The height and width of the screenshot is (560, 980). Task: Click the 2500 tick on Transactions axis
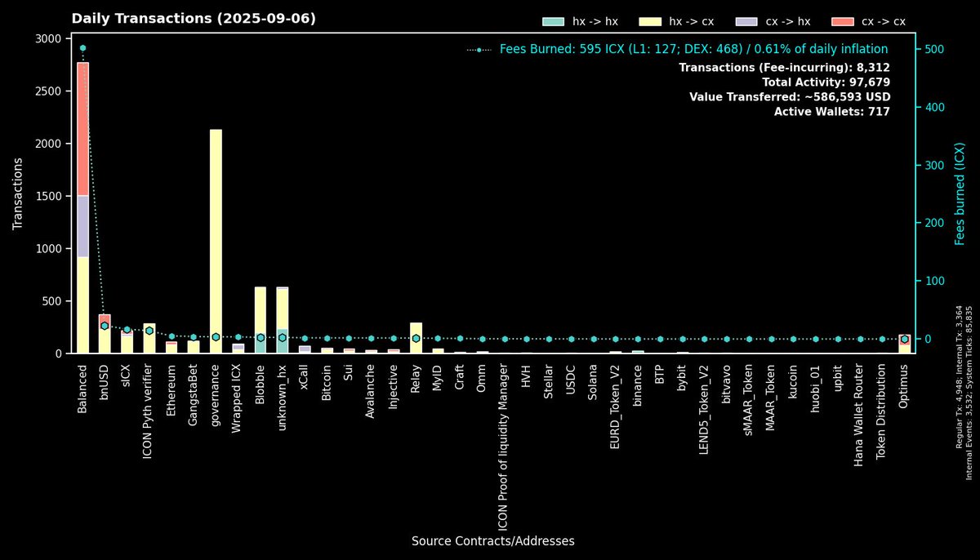[47, 91]
